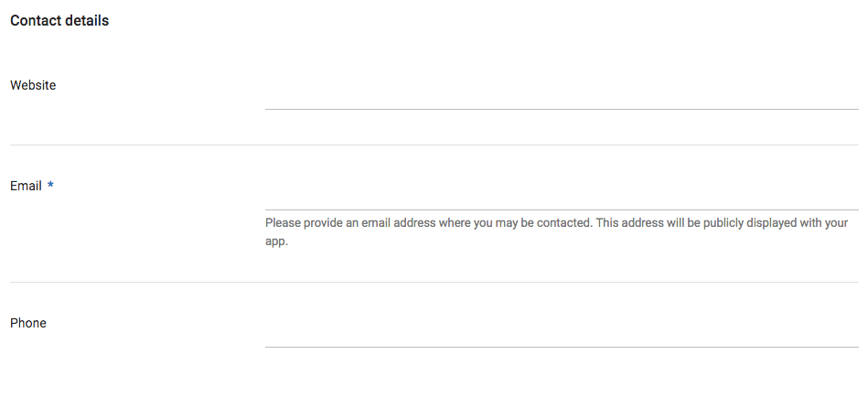The image size is (868, 408).
Task: Click the word "app." in the helper text
Action: tap(276, 242)
